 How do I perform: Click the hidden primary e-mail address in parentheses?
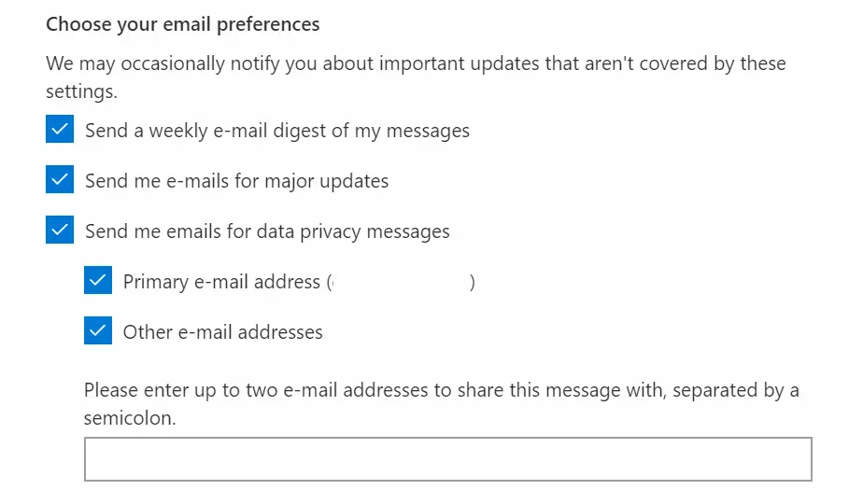pos(400,281)
